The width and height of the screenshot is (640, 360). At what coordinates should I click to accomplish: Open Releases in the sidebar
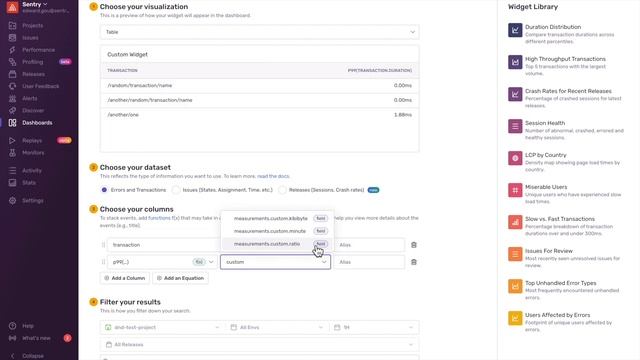point(33,74)
